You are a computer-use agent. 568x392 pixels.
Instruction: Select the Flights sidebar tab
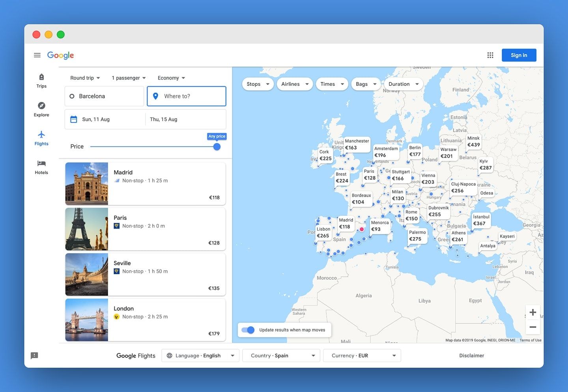tap(41, 138)
